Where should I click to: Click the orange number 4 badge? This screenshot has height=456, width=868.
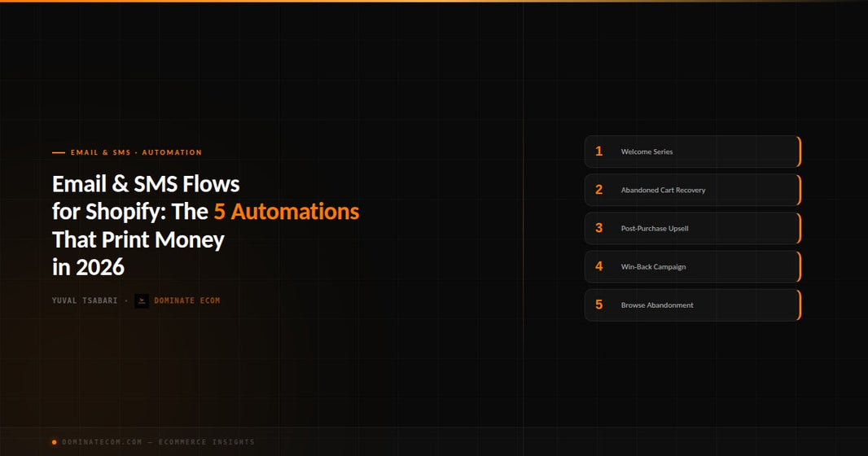click(x=598, y=266)
